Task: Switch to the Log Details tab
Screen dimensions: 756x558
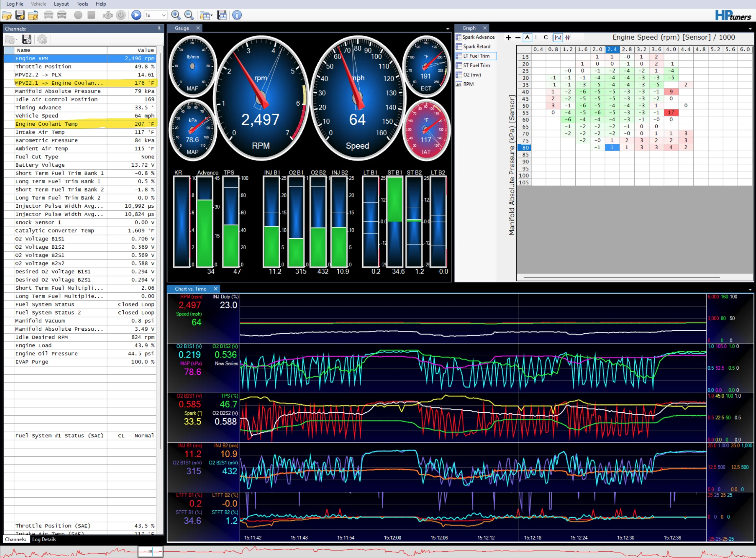Action: coord(44,539)
